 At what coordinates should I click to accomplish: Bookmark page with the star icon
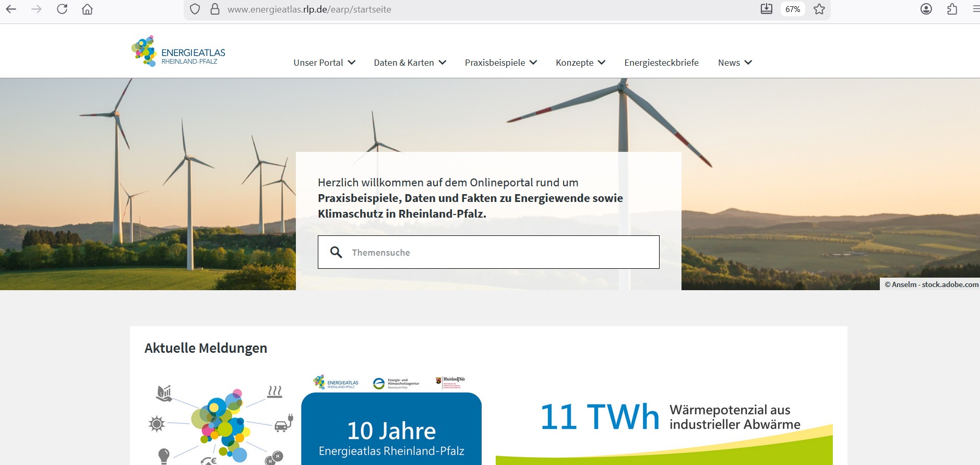point(819,9)
